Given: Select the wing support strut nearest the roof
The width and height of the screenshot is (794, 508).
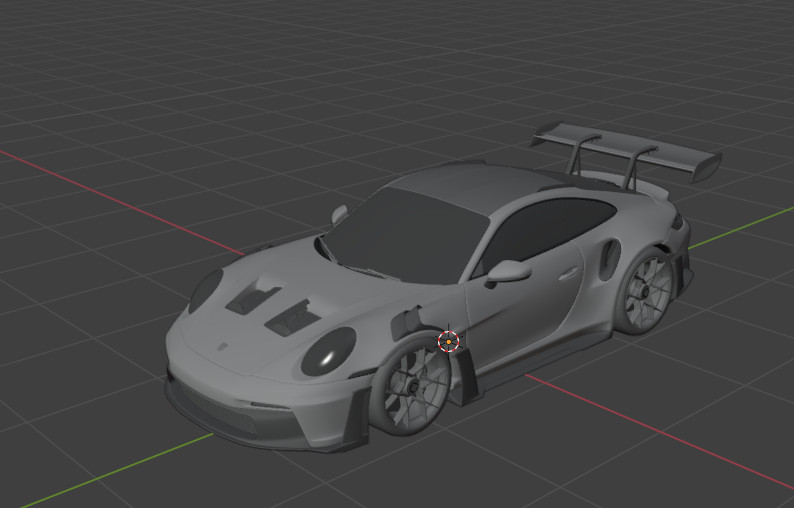Looking at the screenshot, I should (580, 152).
